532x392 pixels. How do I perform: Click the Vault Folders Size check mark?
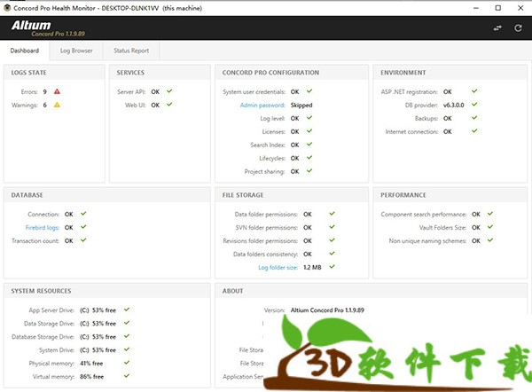490,227
